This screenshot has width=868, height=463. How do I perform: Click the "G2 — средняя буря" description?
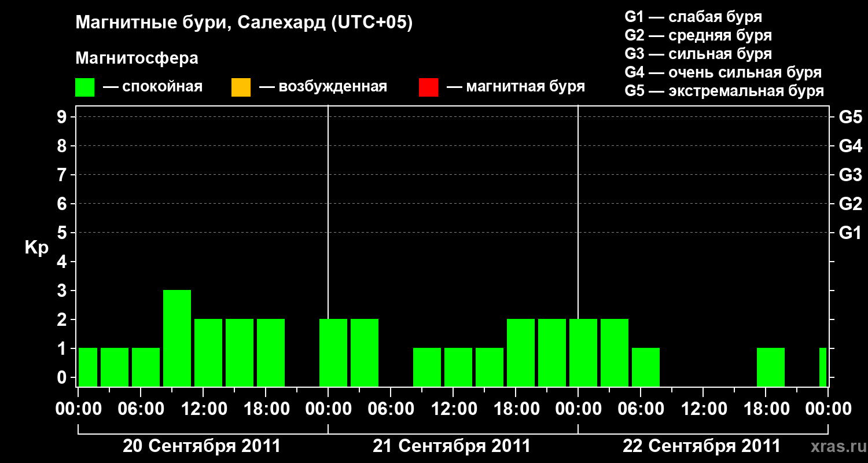698,35
